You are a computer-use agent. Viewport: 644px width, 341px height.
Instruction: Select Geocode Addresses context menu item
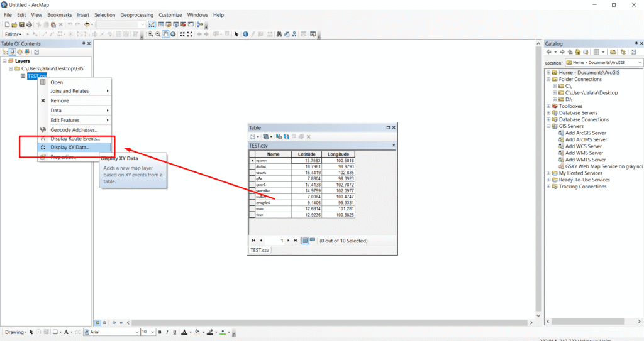(74, 129)
